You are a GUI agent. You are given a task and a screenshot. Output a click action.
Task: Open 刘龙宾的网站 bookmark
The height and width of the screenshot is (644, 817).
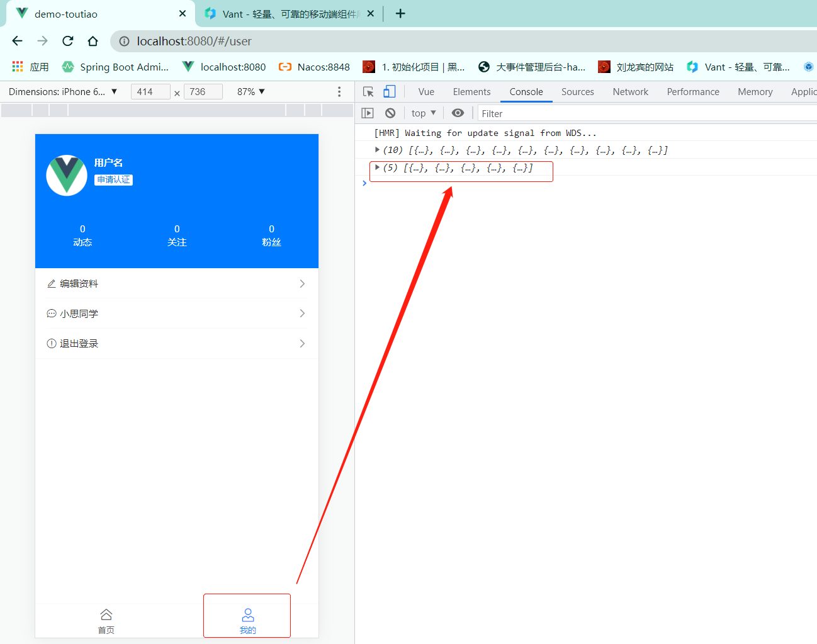point(636,67)
